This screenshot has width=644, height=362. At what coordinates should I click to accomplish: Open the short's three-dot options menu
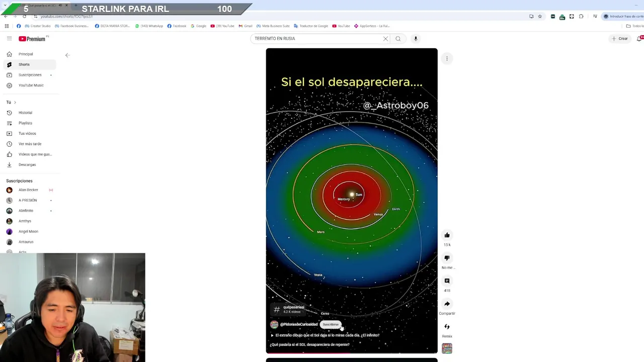[x=447, y=59]
